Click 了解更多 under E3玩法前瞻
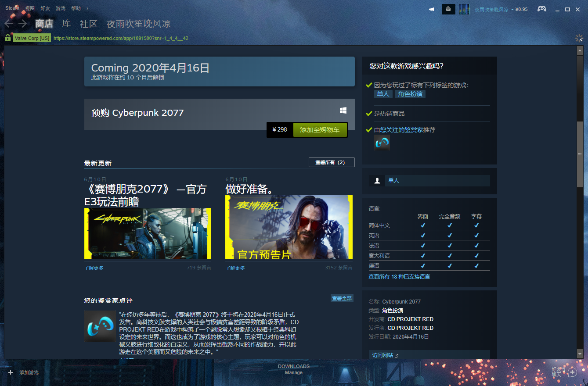The height and width of the screenshot is (386, 588). (x=94, y=268)
